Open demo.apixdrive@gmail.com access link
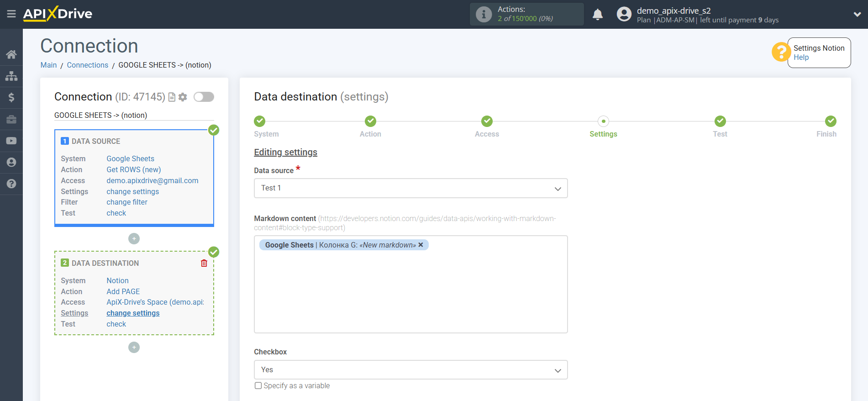The width and height of the screenshot is (868, 401). (x=153, y=180)
